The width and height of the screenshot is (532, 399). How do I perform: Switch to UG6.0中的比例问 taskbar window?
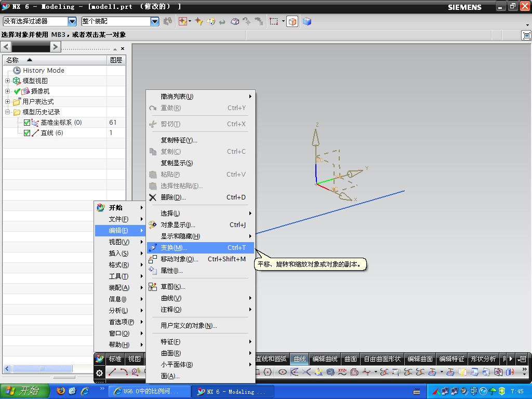pyautogui.click(x=149, y=391)
